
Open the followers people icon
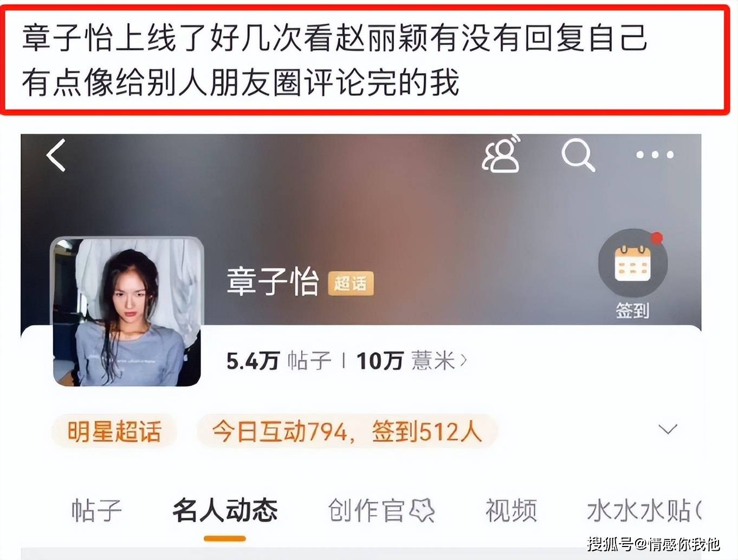coord(501,154)
